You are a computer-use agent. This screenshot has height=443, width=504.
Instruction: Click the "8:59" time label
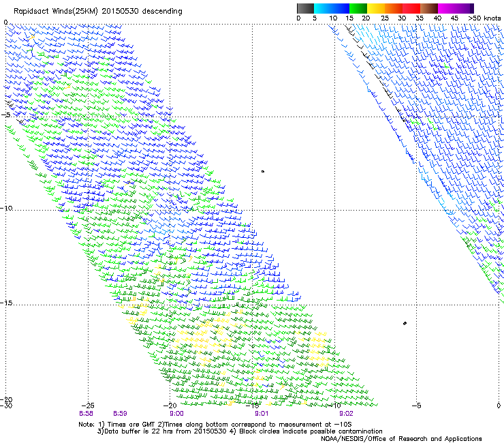coord(120,414)
